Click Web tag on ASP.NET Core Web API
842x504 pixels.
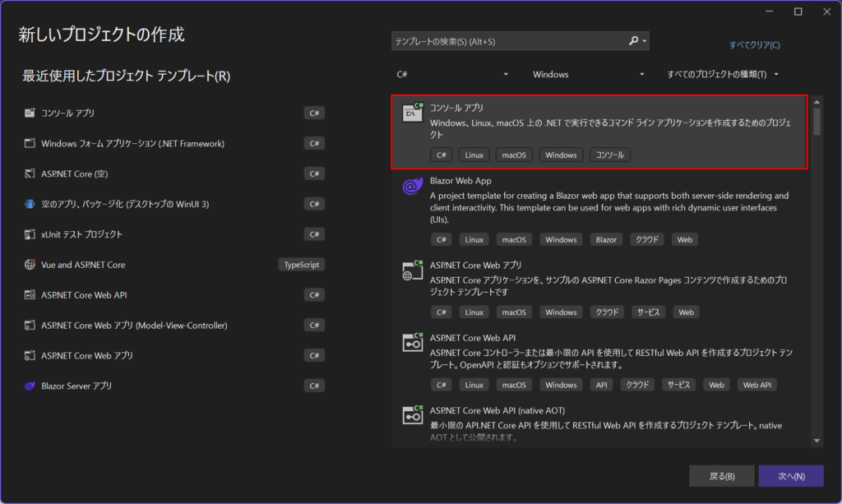coord(716,385)
